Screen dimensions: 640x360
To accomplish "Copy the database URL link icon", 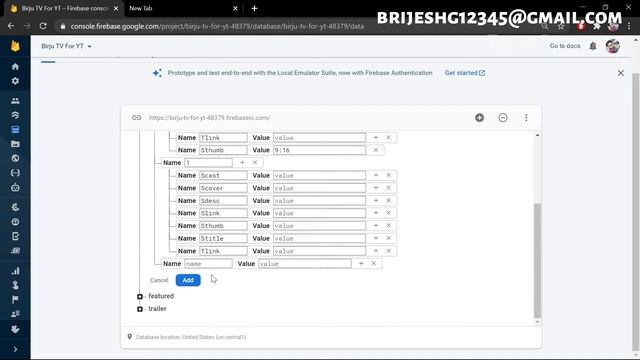I will coord(136,118).
